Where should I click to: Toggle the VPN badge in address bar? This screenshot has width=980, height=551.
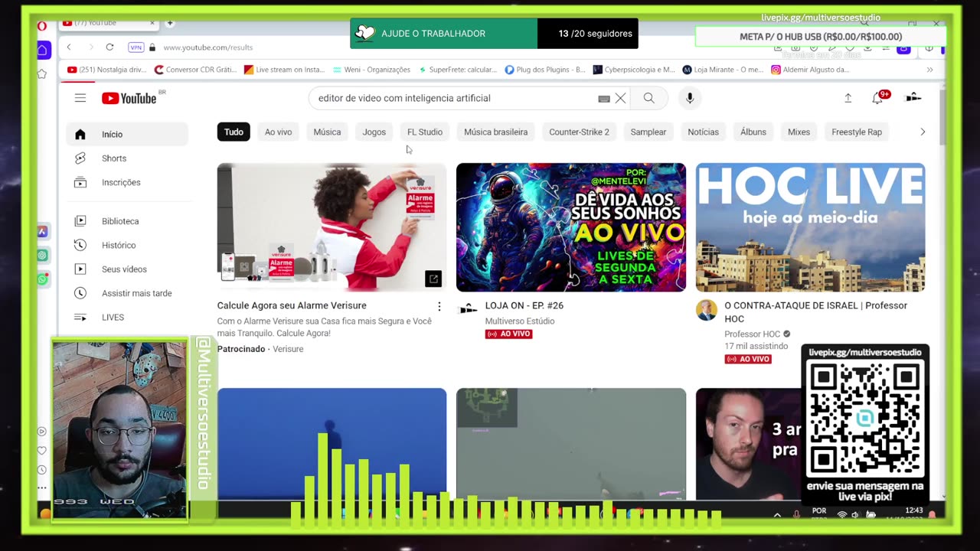136,47
